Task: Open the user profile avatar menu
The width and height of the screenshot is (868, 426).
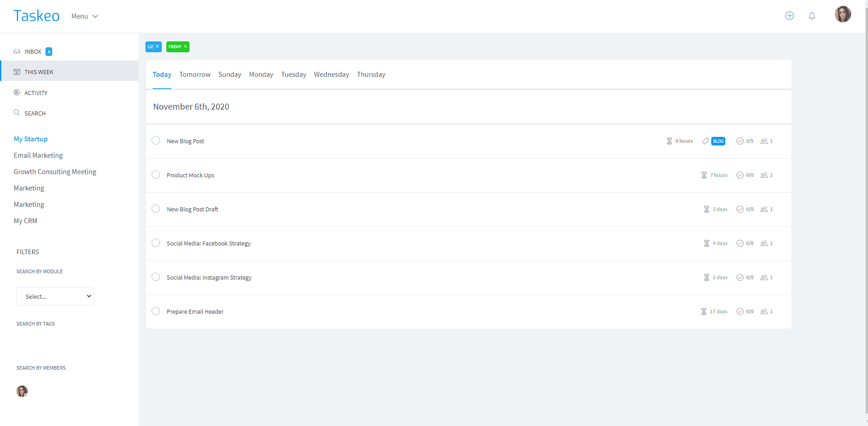Action: 843,15
